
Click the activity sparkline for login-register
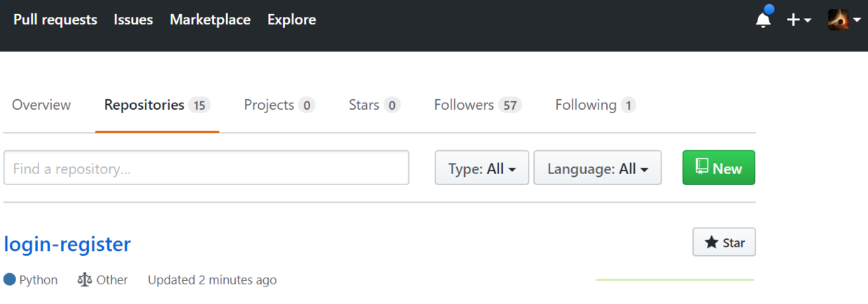coord(675,280)
